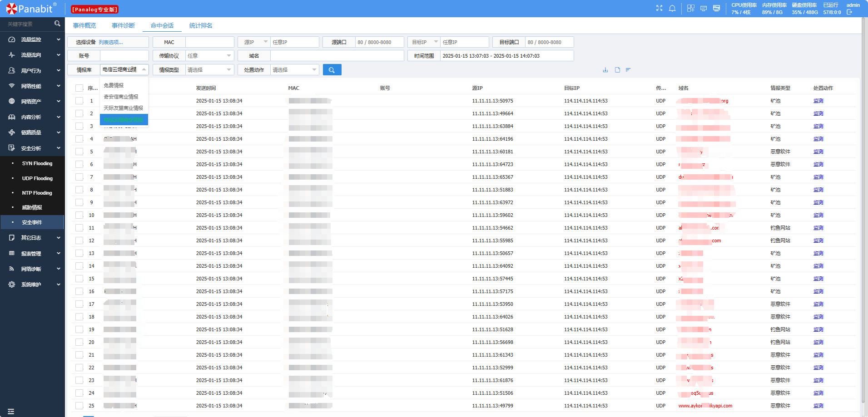
Task: Open the Ping tool icon
Action: (x=716, y=8)
